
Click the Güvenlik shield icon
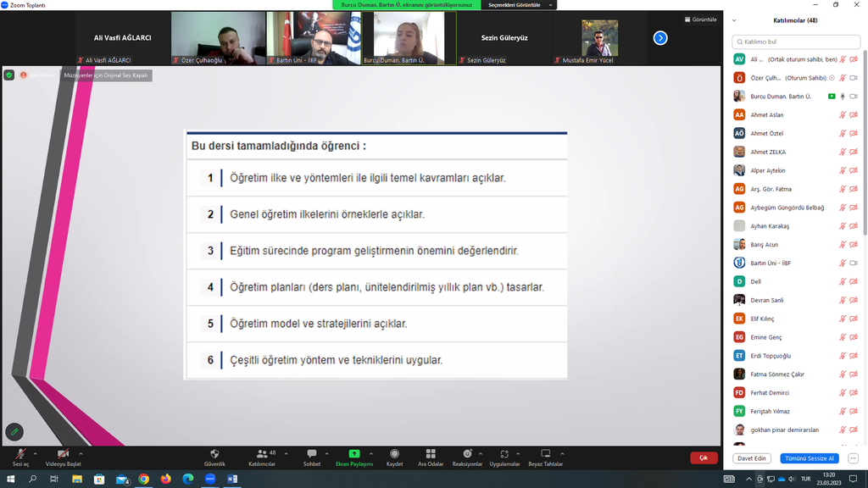[214, 454]
